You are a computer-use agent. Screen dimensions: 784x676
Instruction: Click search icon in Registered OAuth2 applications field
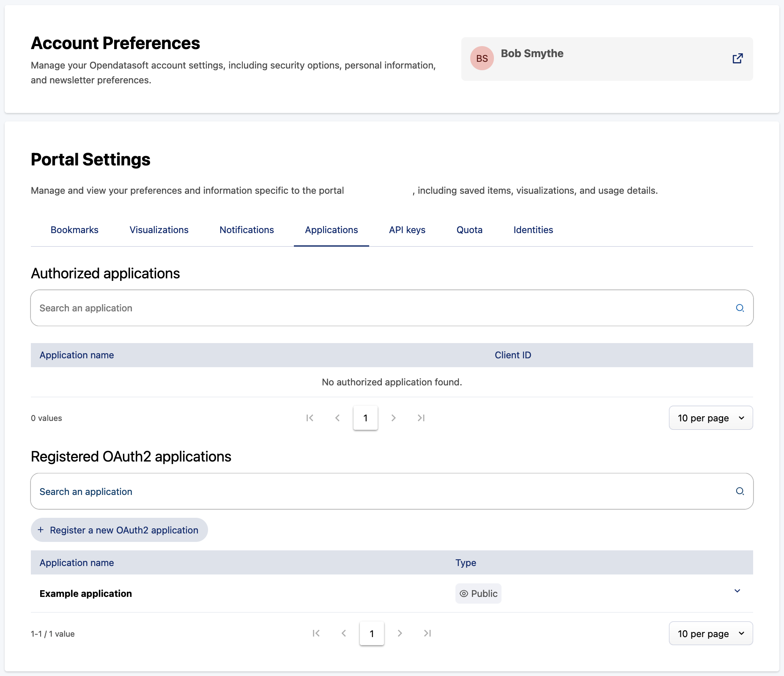tap(740, 491)
